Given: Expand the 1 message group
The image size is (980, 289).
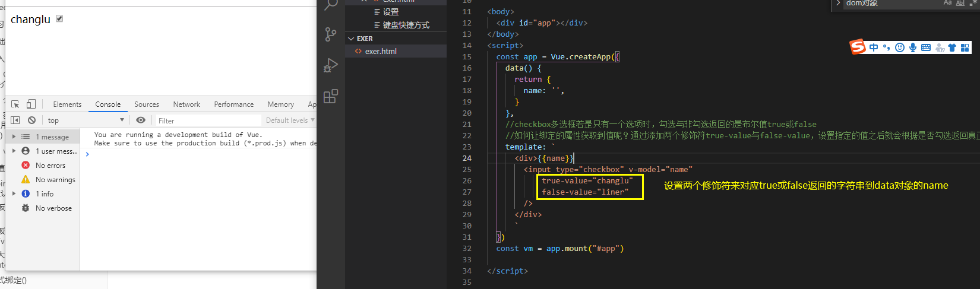Looking at the screenshot, I should (x=14, y=136).
